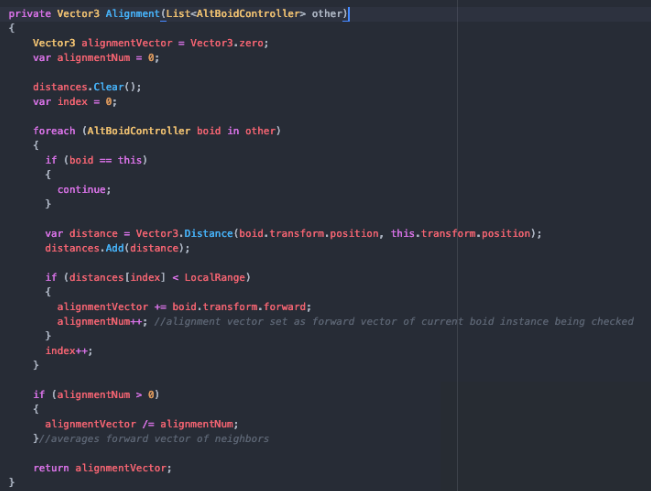The image size is (651, 491).
Task: Click 'boid.transform.forward' expression
Action: (239, 307)
